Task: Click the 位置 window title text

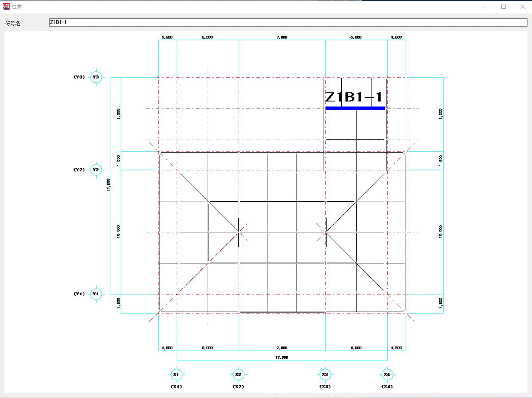Action: 17,7
